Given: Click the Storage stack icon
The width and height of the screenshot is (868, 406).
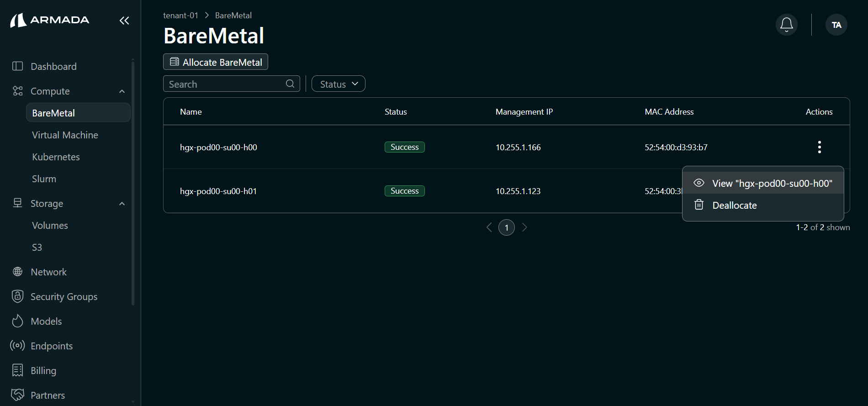Looking at the screenshot, I should pos(17,203).
